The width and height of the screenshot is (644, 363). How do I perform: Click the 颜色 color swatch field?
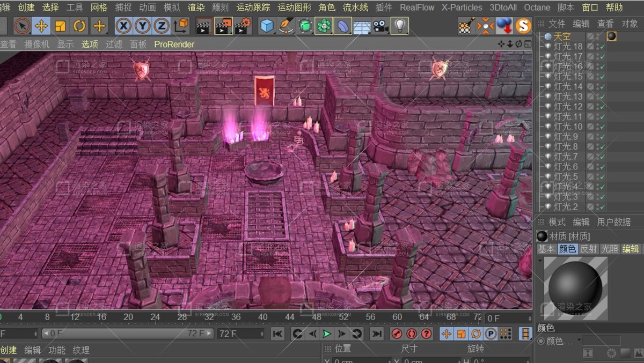(x=601, y=340)
